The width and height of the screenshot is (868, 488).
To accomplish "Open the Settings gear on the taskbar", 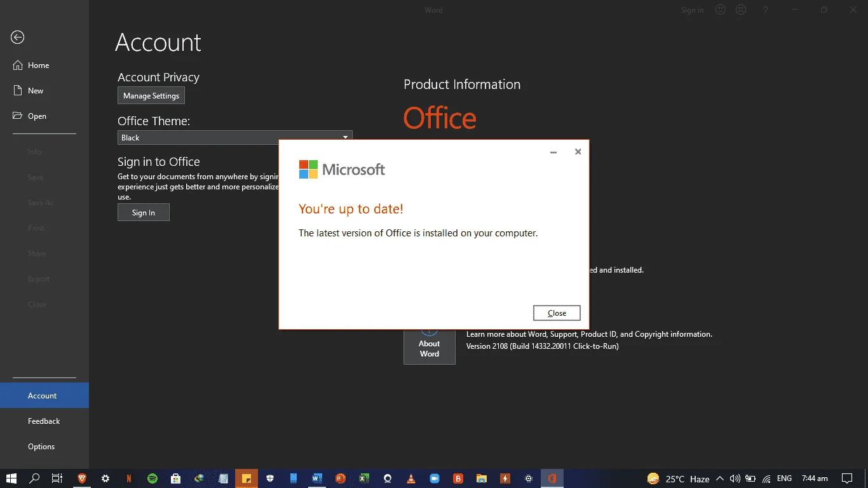I will tap(105, 478).
